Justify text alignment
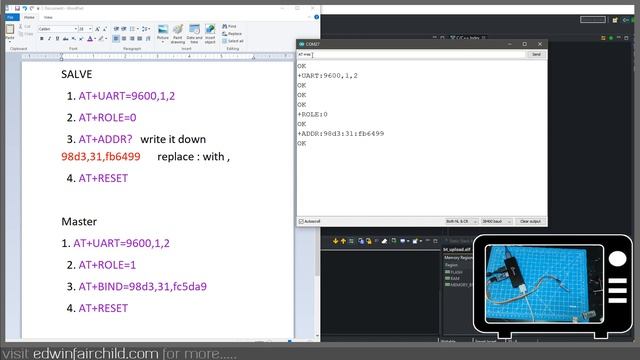The image size is (640, 360). click(x=140, y=39)
